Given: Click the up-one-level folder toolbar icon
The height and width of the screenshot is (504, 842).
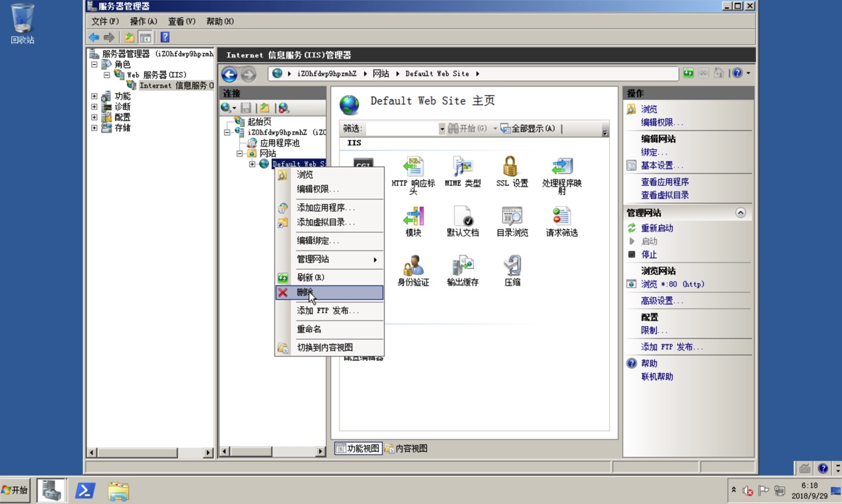Looking at the screenshot, I should point(130,37).
